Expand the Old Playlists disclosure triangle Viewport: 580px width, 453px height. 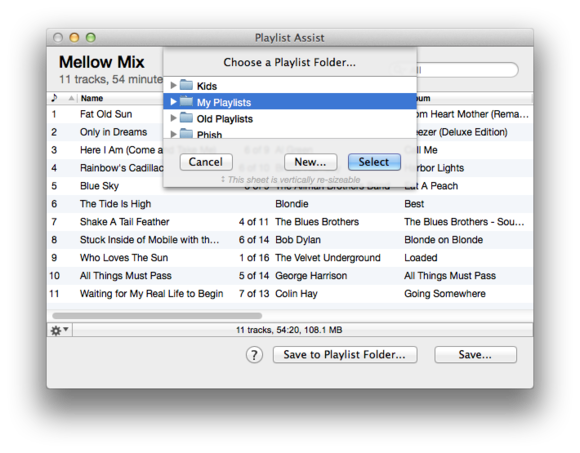(173, 118)
